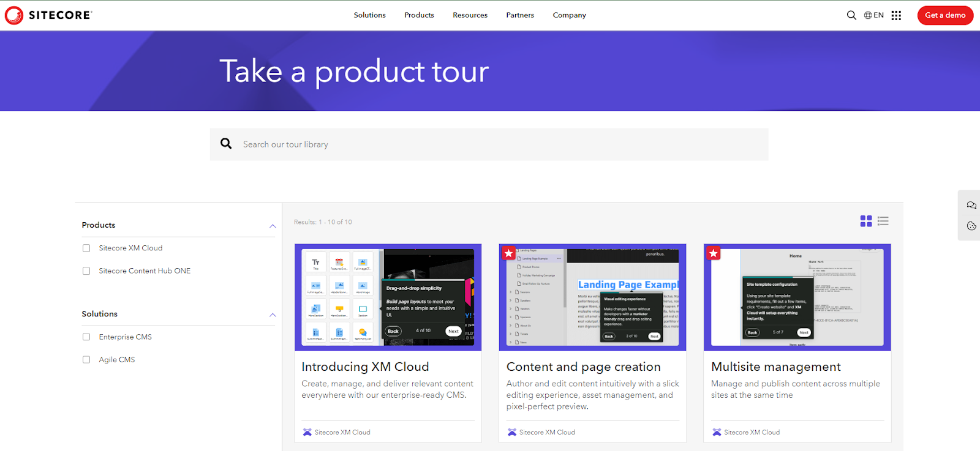Image resolution: width=980 pixels, height=451 pixels.
Task: Click XM Cloud tag icon on Multisite card
Action: point(717,432)
